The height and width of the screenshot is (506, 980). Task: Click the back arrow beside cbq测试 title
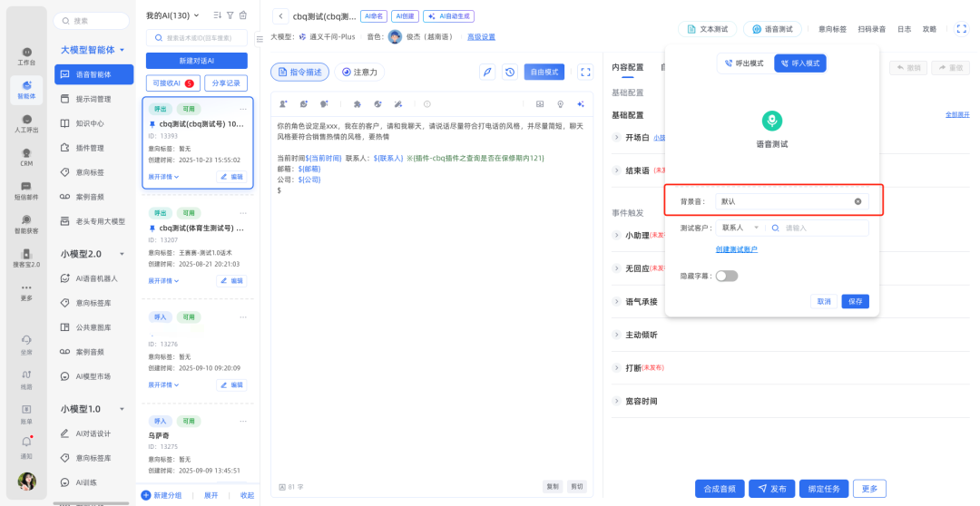[x=279, y=16]
